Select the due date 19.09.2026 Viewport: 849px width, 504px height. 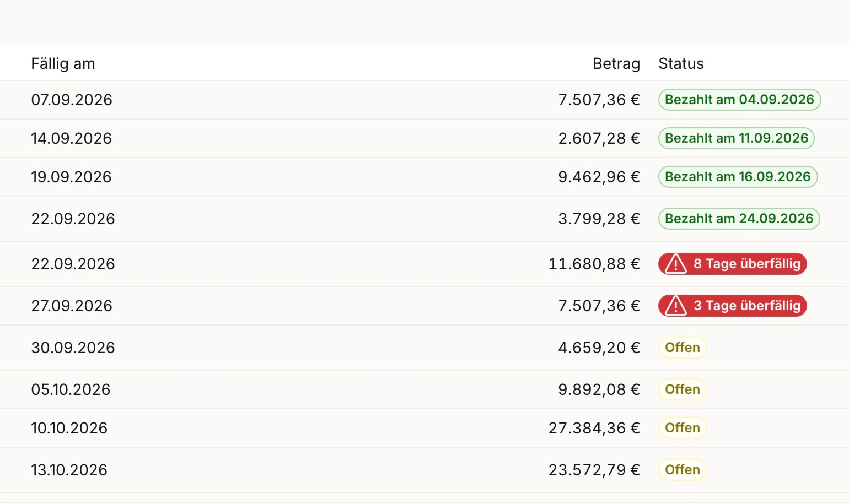pos(71,177)
